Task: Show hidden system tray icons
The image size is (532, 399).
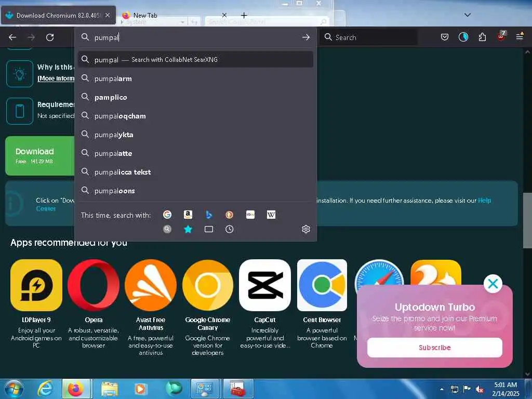Action: coord(442,389)
